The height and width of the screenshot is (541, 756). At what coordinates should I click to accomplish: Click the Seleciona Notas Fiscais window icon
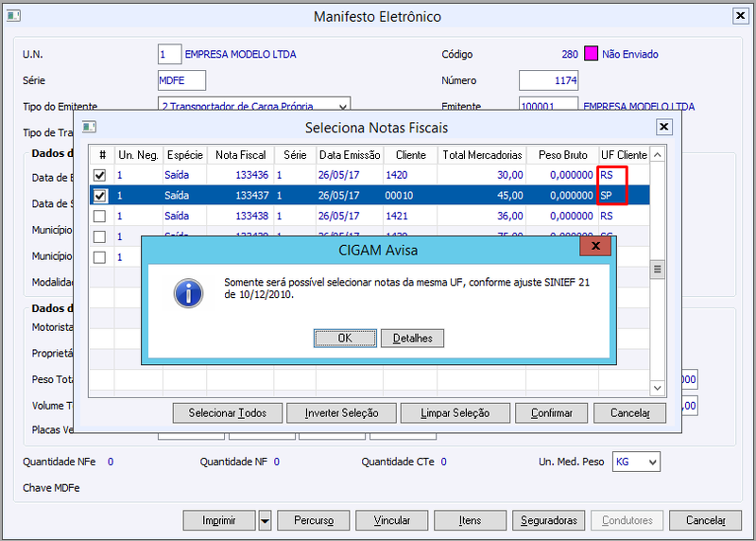tap(89, 127)
